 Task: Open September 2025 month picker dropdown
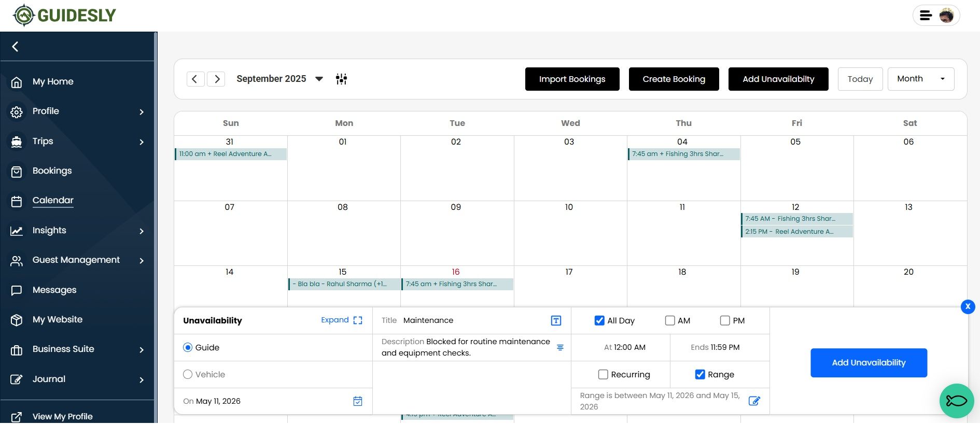click(x=319, y=79)
